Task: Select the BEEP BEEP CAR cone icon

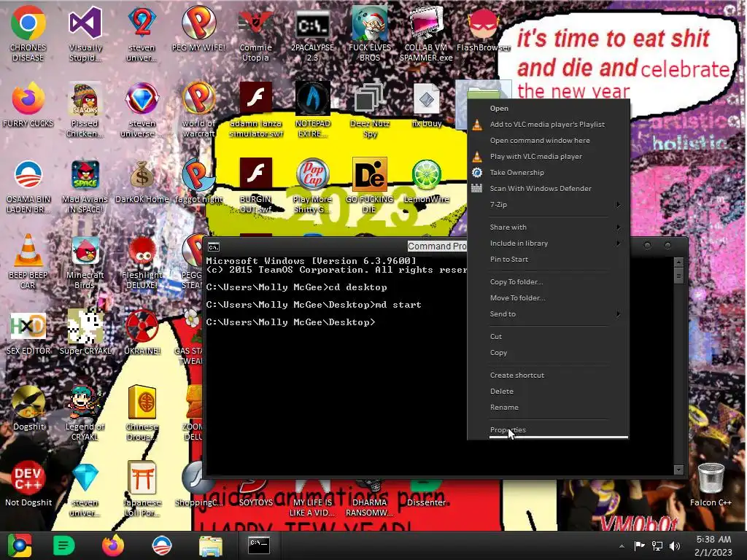Action: pos(28,262)
